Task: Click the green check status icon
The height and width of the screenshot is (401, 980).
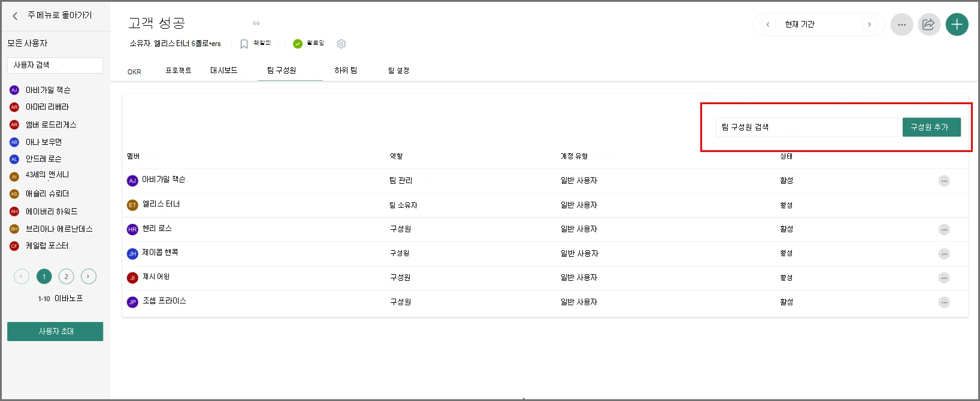Action: click(298, 44)
